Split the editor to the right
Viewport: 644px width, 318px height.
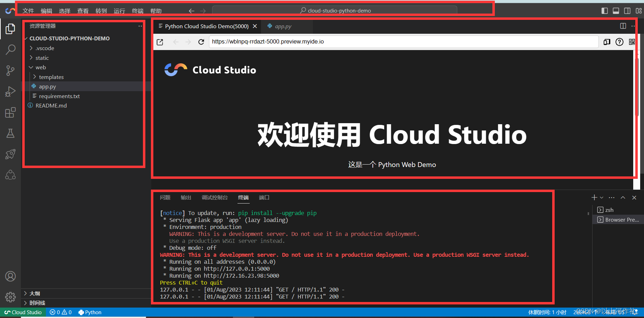[x=623, y=26]
